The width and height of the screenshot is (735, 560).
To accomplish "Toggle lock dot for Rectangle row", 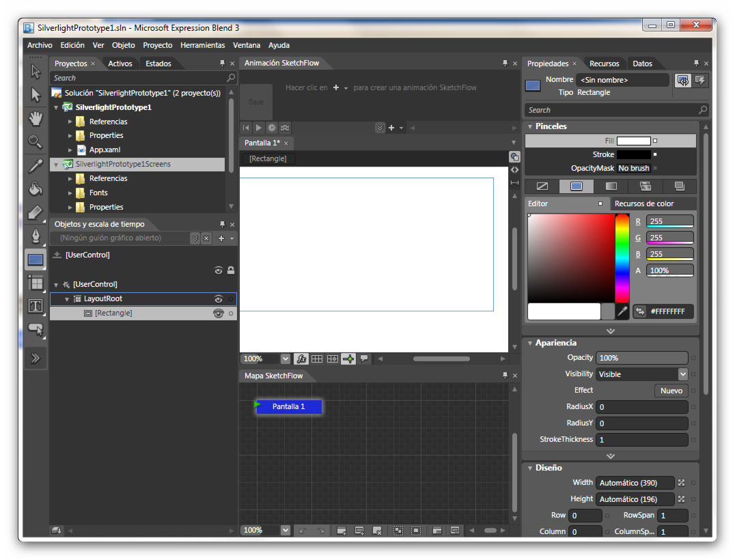I will (231, 313).
